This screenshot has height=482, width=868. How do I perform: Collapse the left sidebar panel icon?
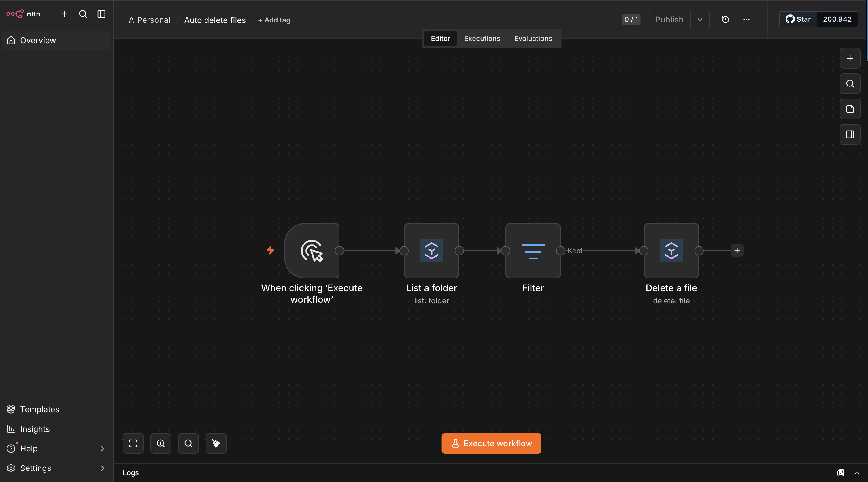point(101,14)
